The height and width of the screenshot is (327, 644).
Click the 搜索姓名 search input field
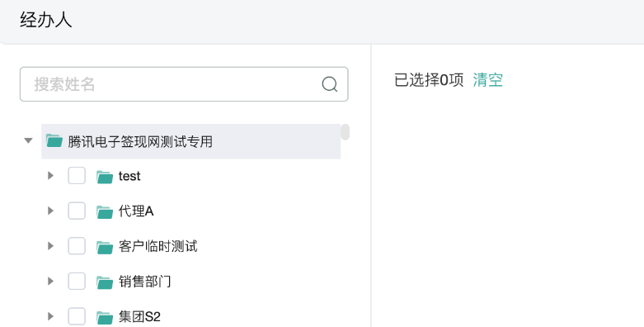click(184, 84)
